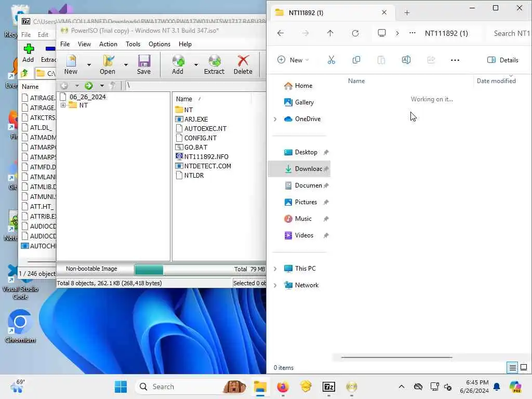532x399 pixels.
Task: Open Chromium desktop shortcut
Action: (x=20, y=326)
